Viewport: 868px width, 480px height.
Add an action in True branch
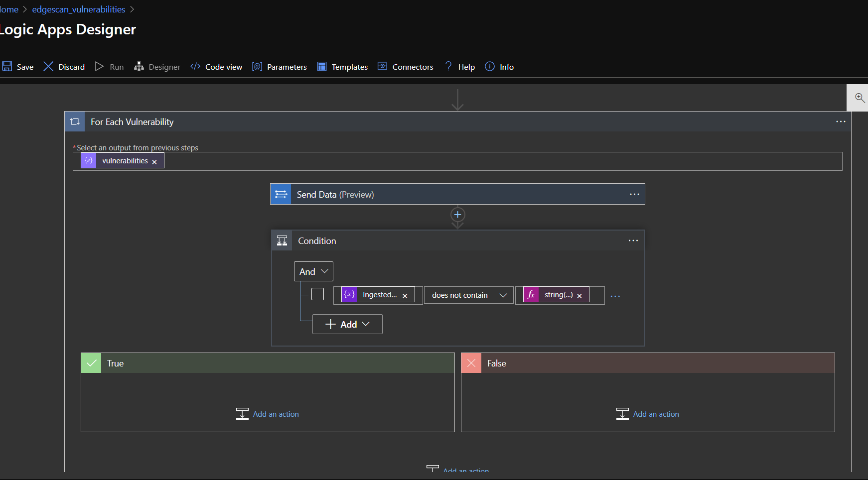pos(268,414)
